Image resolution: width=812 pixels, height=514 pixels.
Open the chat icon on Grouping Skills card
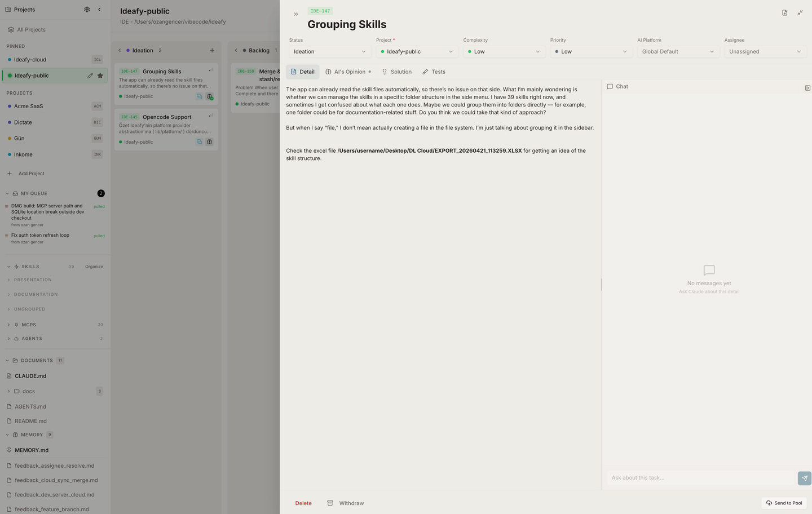199,96
